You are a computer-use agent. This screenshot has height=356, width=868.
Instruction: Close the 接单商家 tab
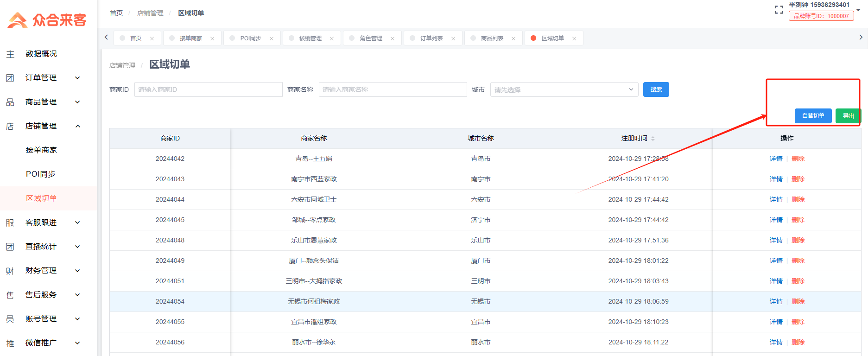pyautogui.click(x=212, y=38)
